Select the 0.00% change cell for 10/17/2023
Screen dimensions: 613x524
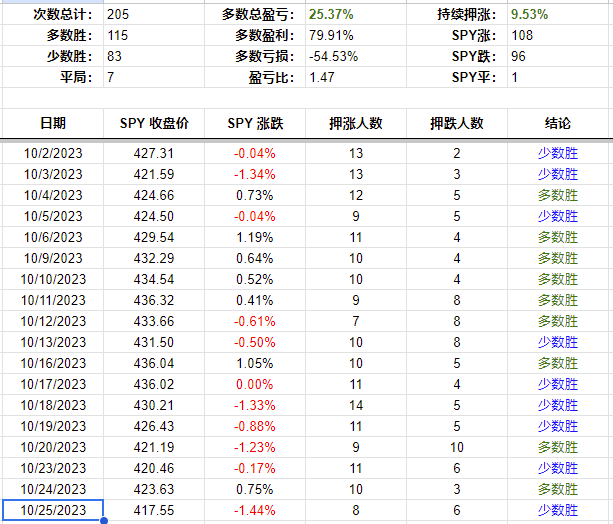click(x=255, y=384)
